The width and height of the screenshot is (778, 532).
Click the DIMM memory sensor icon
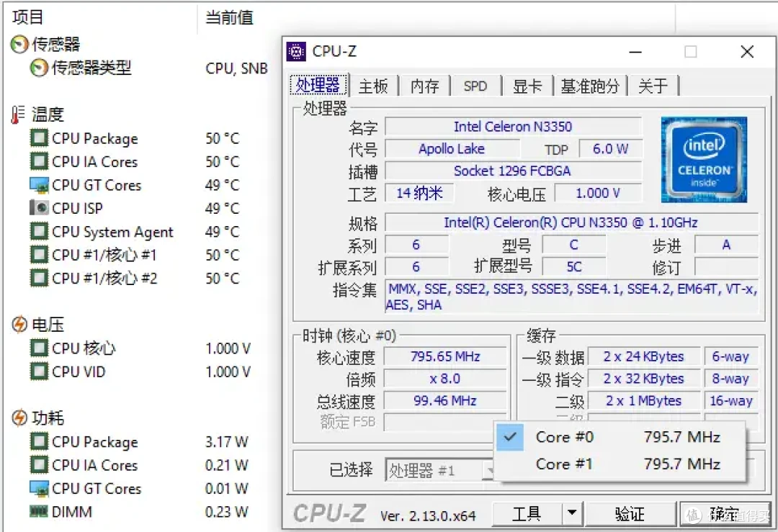pos(38,511)
